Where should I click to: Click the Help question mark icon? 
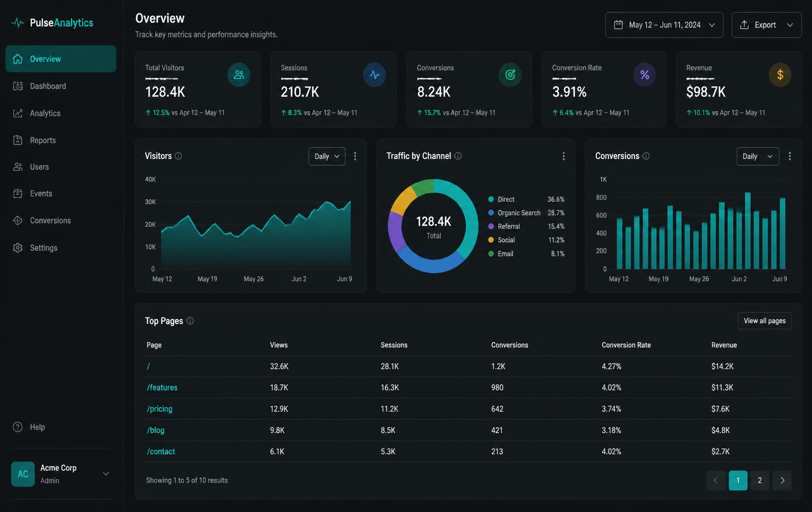(x=18, y=427)
